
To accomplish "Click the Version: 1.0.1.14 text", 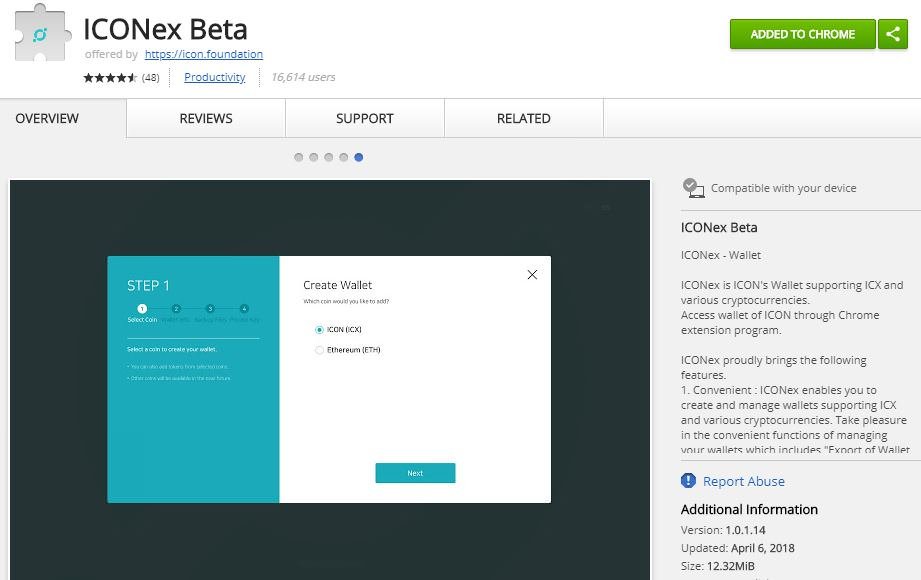I will (723, 530).
